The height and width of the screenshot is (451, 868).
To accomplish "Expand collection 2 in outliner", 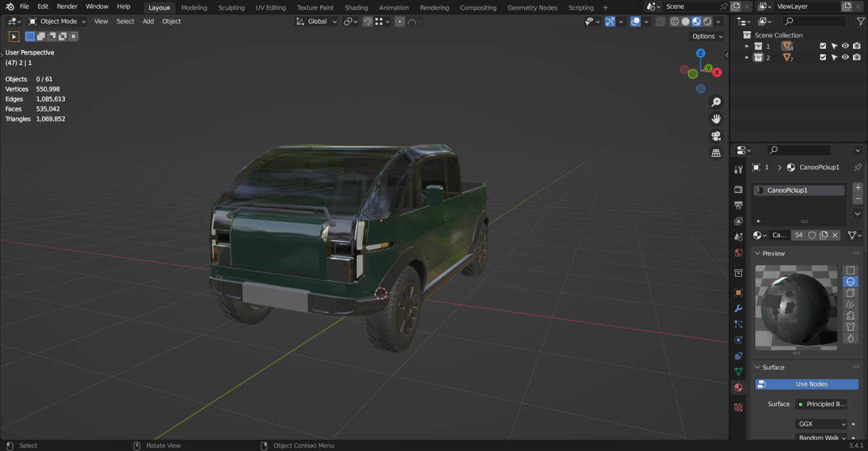I will [x=747, y=58].
